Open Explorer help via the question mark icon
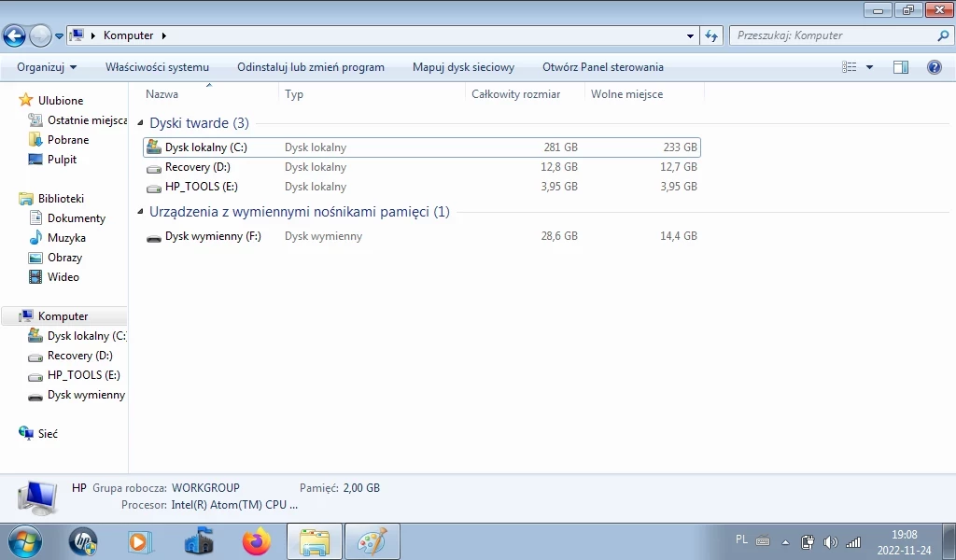 pos(936,66)
